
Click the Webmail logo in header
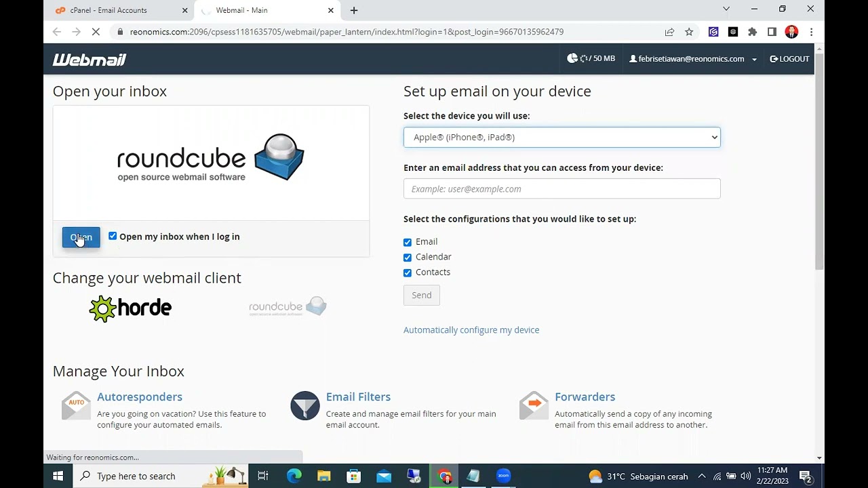[90, 60]
